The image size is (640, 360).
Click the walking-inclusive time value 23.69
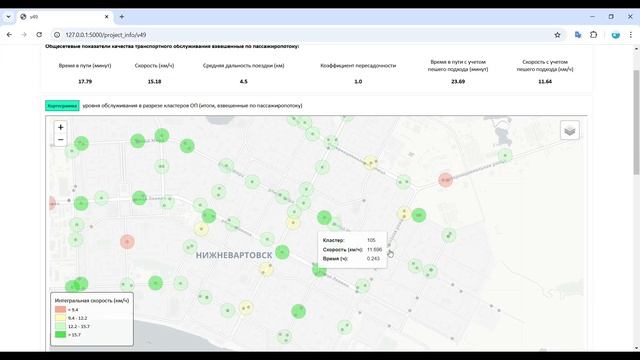tap(458, 82)
